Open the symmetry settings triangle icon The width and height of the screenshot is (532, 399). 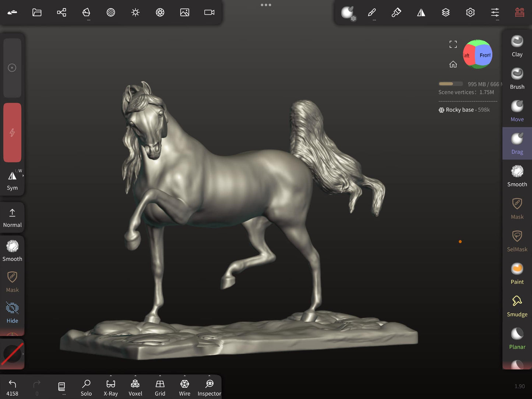tap(421, 13)
